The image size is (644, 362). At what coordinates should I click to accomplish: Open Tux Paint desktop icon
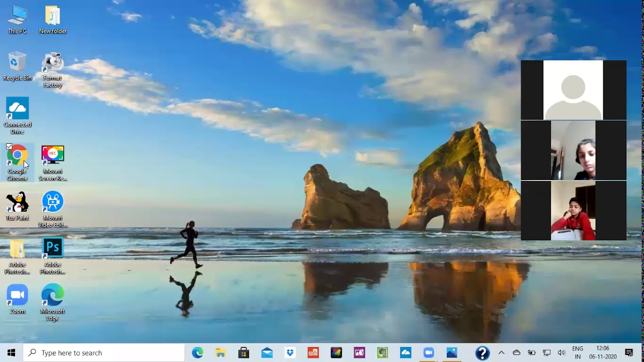(x=17, y=203)
